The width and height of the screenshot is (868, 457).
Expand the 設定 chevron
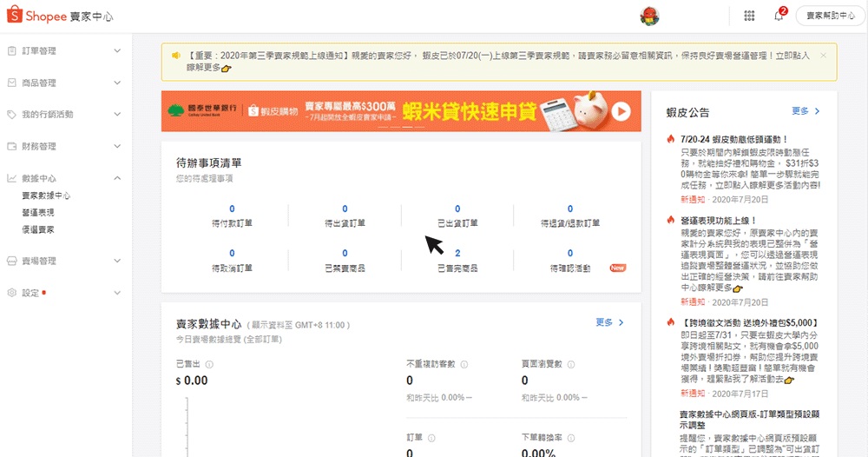(x=117, y=293)
